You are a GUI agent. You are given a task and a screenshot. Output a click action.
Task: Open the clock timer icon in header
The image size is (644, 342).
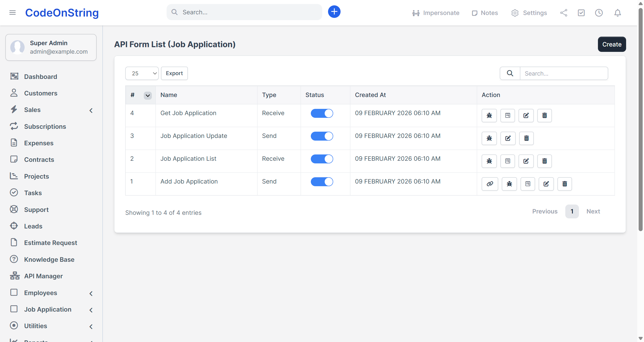coord(599,13)
